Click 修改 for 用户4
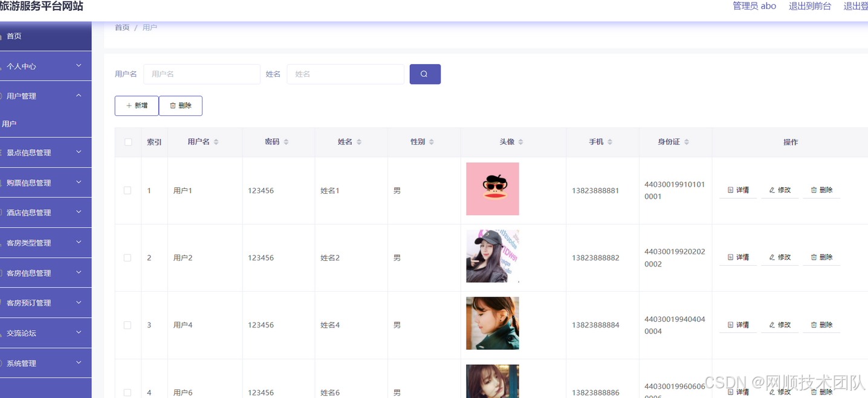Viewport: 868px width, 398px height. coord(780,325)
